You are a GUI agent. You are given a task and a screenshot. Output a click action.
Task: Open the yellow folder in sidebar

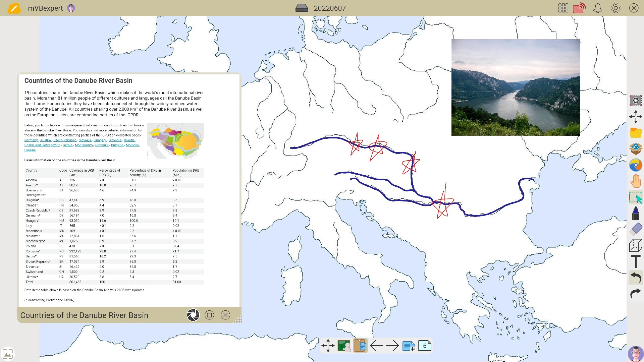(x=636, y=133)
